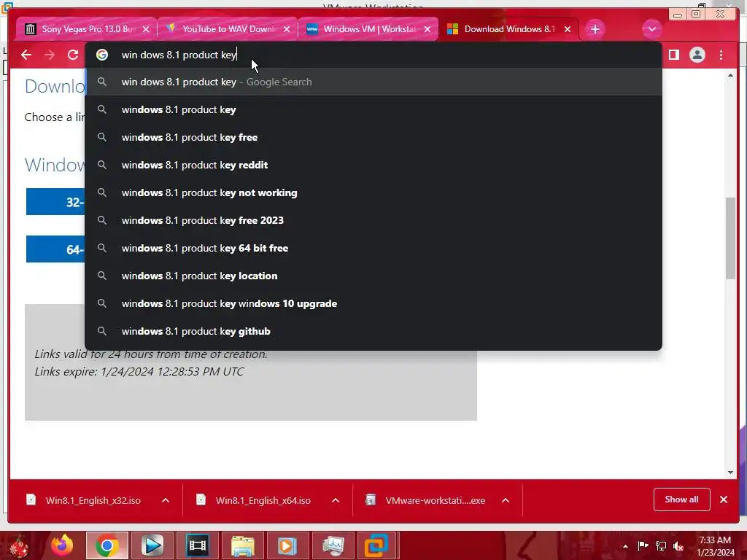Image resolution: width=747 pixels, height=560 pixels.
Task: Launch Firefox from the taskbar
Action: pos(63,545)
